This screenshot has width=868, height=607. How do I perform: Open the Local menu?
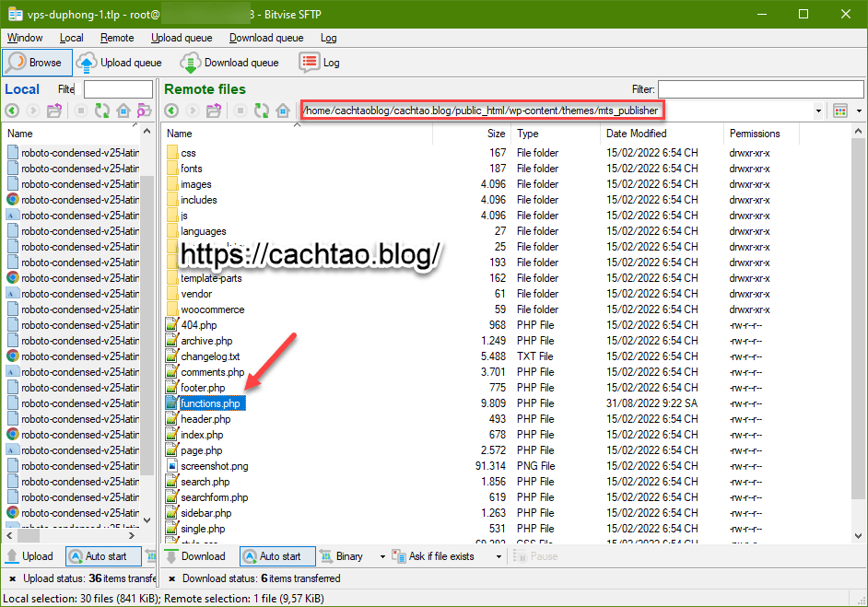(x=71, y=38)
